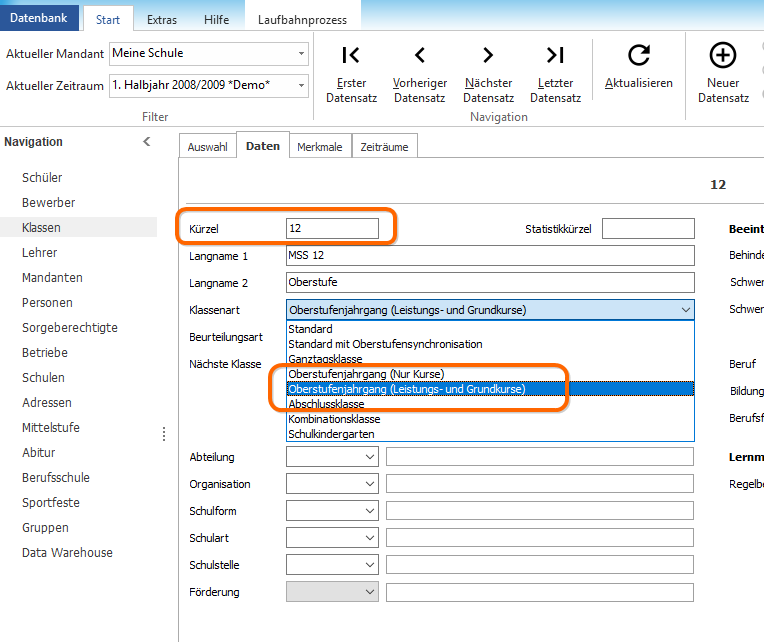Go to next record (Nächster Datensatz)

click(x=488, y=75)
